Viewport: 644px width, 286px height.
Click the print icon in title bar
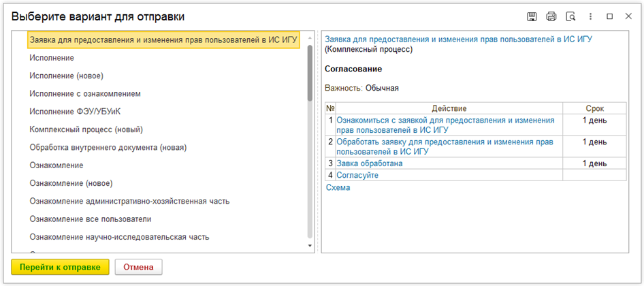[x=551, y=16]
